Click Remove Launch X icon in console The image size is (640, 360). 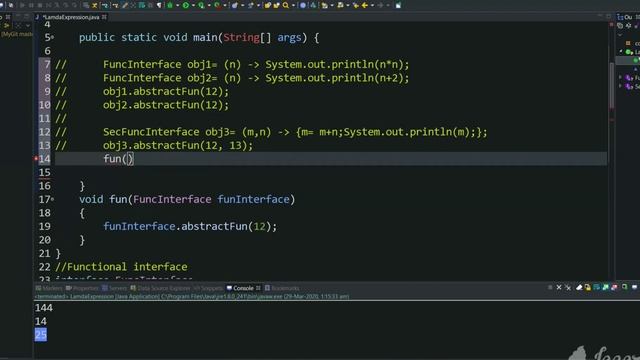[x=559, y=288]
